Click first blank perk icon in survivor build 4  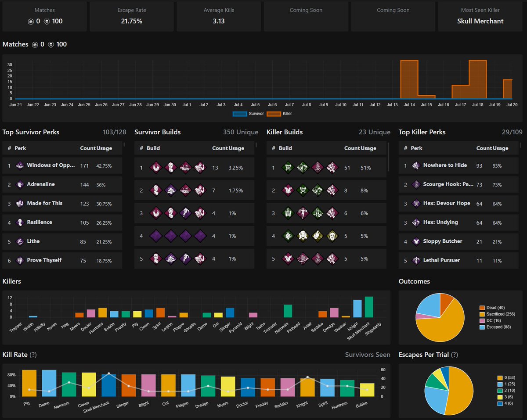155,236
